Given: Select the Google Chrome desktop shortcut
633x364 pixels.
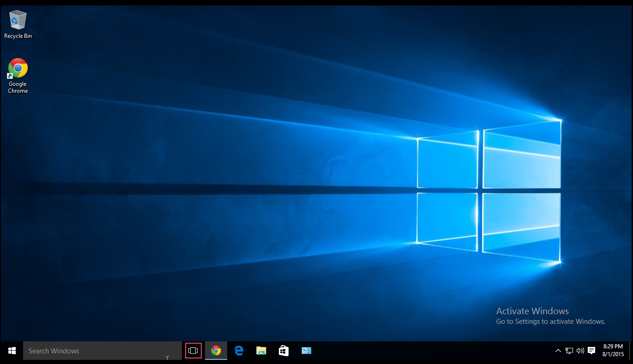Looking at the screenshot, I should [18, 68].
